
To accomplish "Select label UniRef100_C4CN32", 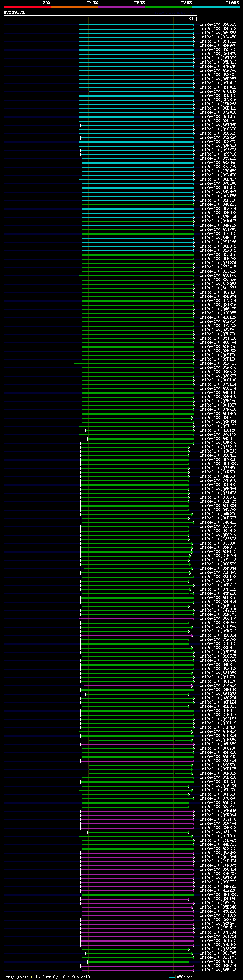I will (x=218, y=523).
